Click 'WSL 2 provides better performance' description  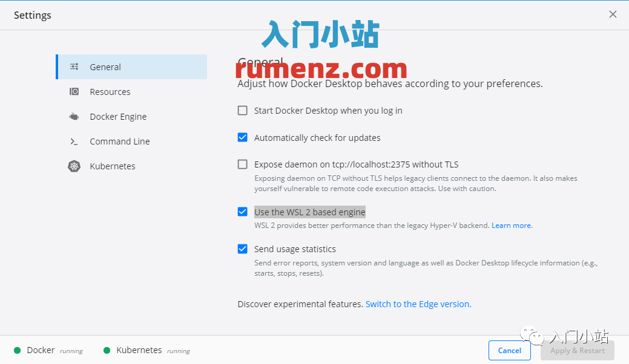tap(372, 226)
